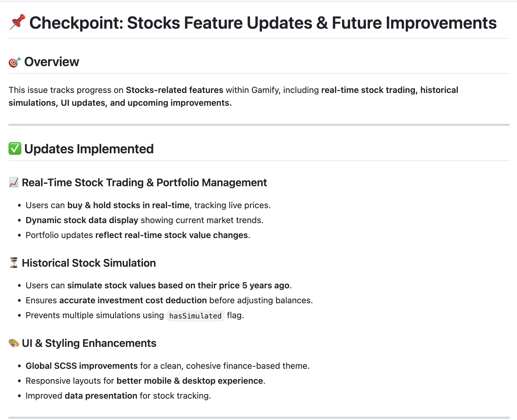Click the hasSimulated inline code snippet
Screen dimensions: 517x420
[x=195, y=316]
